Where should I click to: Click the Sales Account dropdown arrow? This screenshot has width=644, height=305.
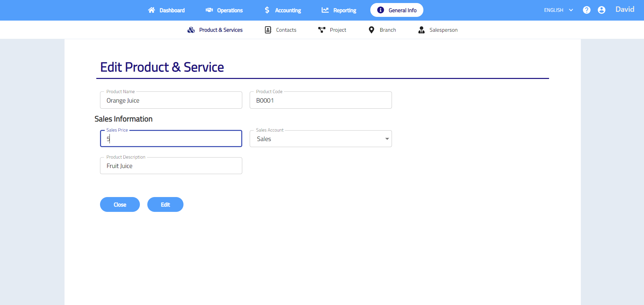point(387,139)
